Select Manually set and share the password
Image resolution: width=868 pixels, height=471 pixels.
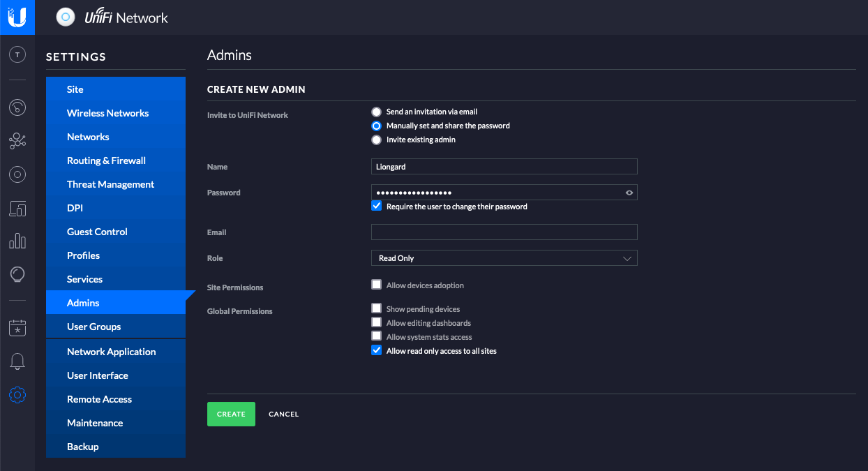[377, 126]
